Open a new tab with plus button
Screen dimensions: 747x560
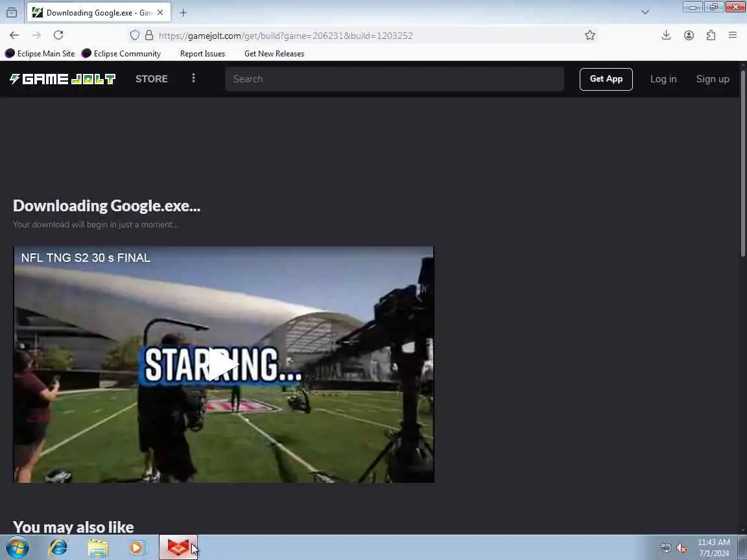(183, 13)
